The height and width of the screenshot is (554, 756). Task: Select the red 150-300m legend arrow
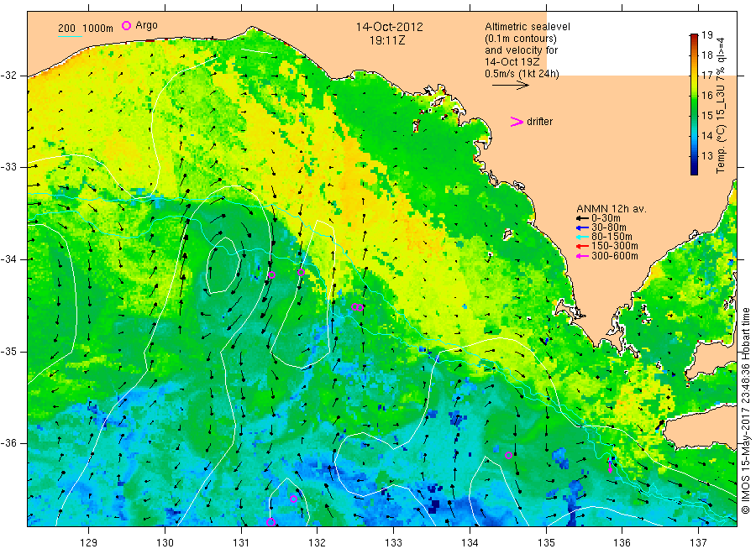pos(582,247)
